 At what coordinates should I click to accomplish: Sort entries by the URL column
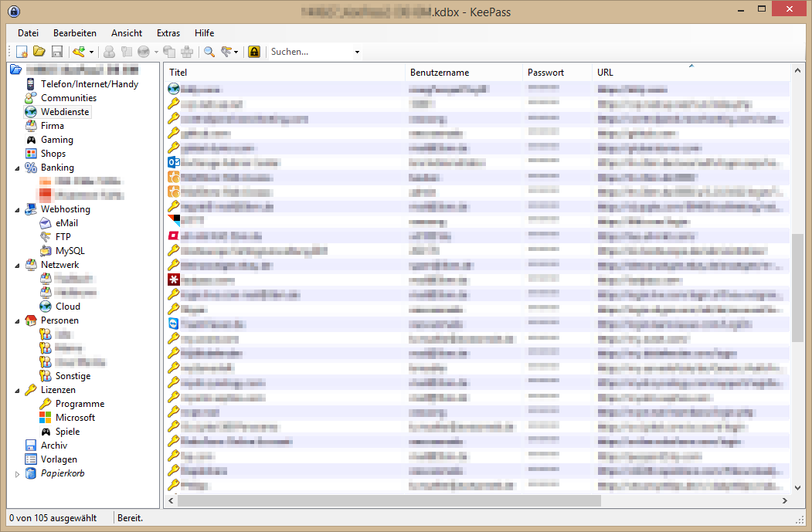[x=691, y=73]
